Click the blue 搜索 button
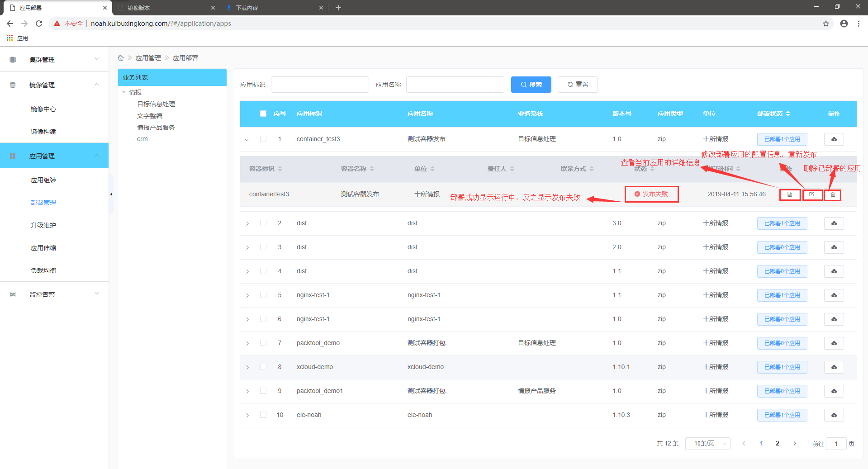Image resolution: width=868 pixels, height=469 pixels. pos(531,85)
